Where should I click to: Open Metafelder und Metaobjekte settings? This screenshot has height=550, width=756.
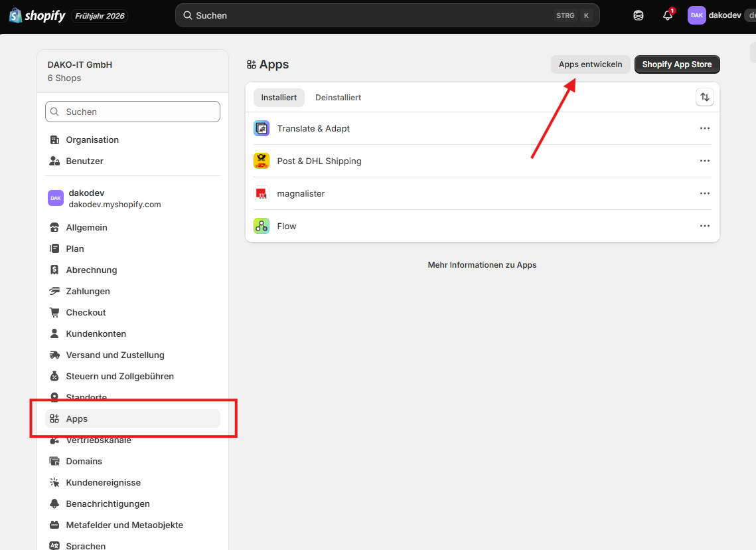click(x=133, y=525)
